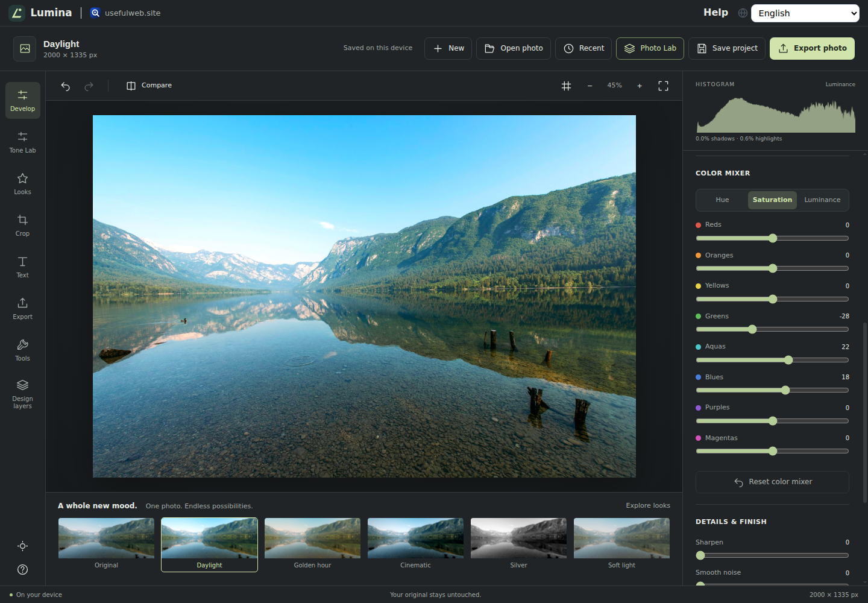The image size is (868, 603).
Task: Redo the last undone edit
Action: point(89,86)
